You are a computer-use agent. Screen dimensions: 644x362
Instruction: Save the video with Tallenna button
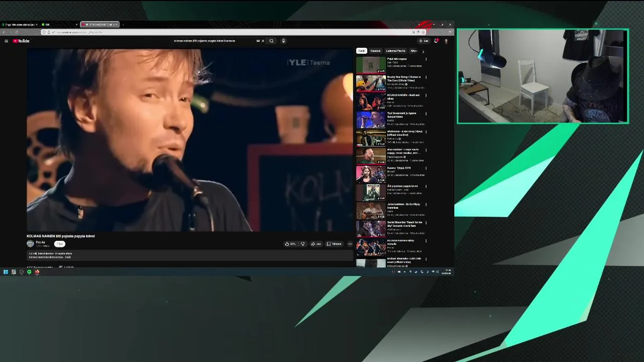pyautogui.click(x=334, y=244)
